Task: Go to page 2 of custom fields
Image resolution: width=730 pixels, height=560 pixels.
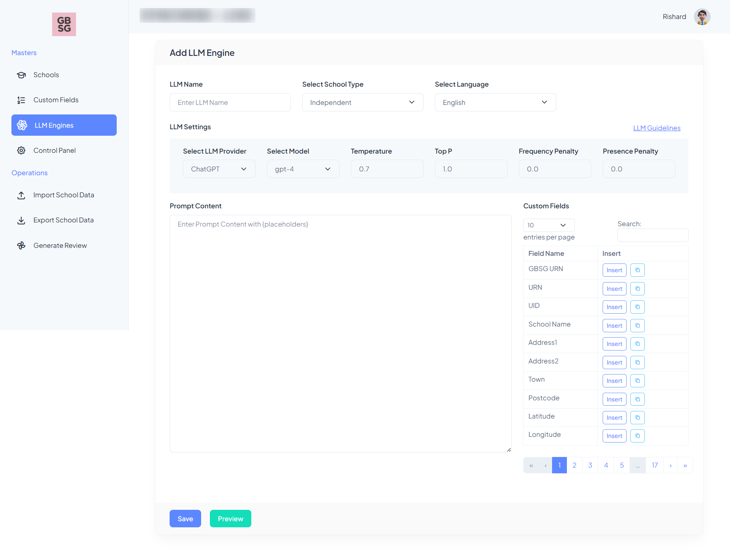Action: click(x=574, y=465)
